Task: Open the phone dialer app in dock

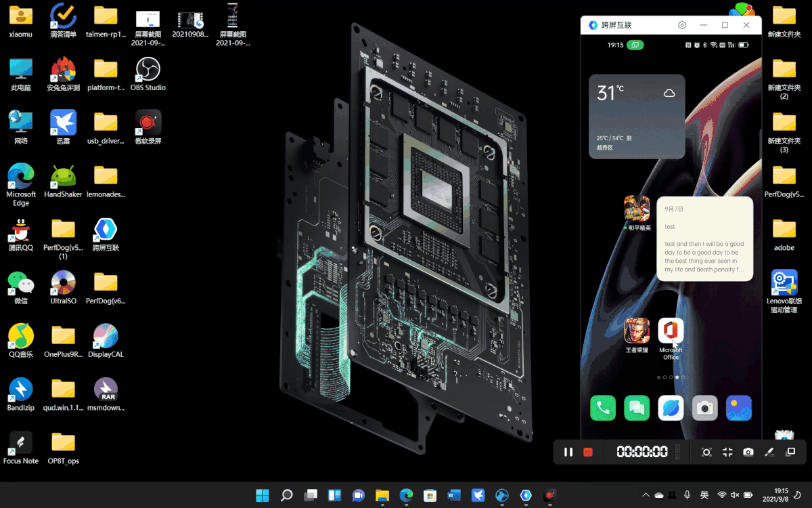Action: pos(603,408)
